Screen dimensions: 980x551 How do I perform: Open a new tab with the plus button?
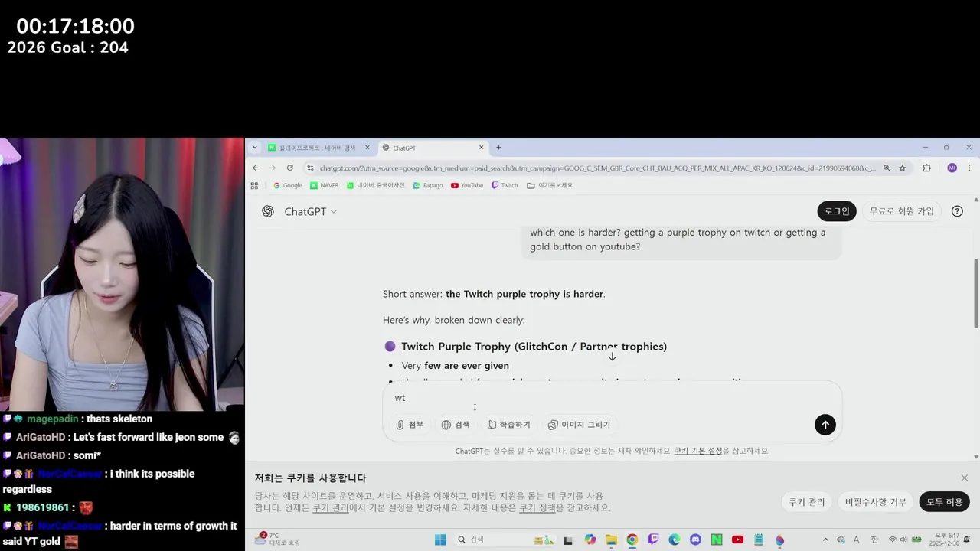[x=498, y=148]
